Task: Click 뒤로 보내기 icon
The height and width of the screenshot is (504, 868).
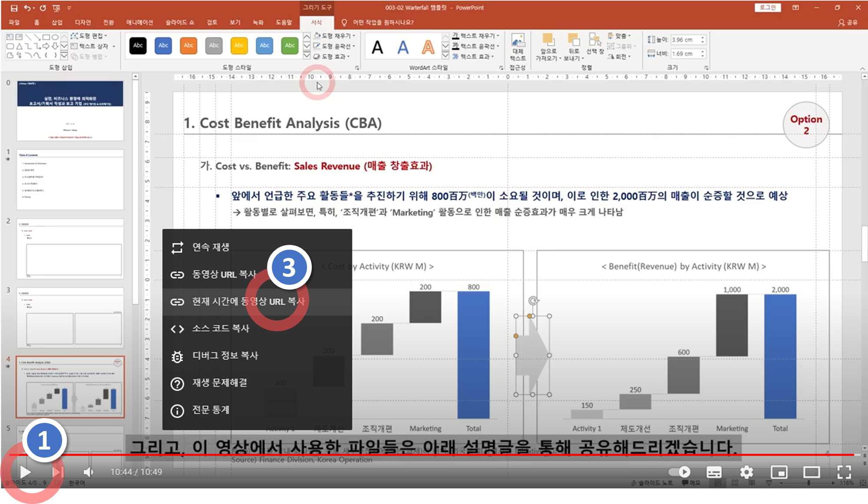Action: (574, 40)
